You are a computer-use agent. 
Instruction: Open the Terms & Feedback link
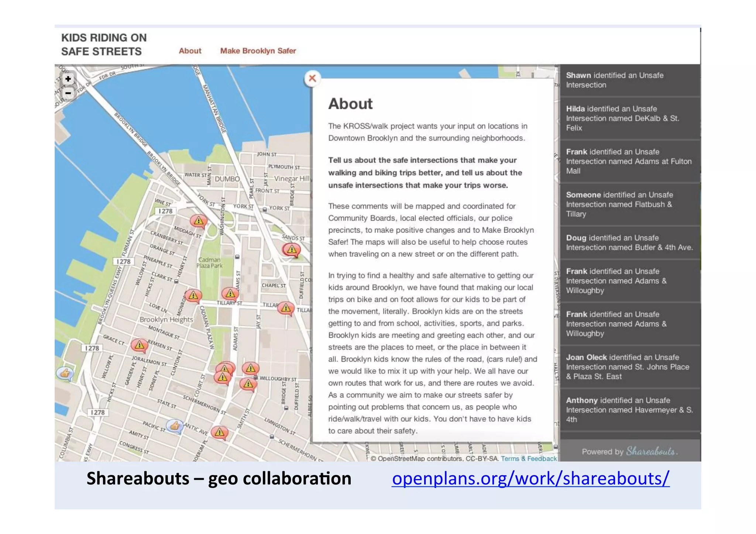pos(529,458)
